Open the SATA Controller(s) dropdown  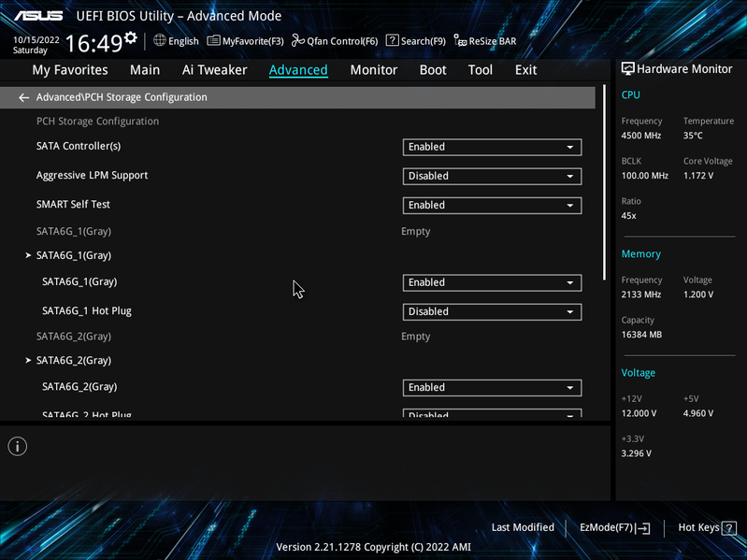[x=492, y=147]
